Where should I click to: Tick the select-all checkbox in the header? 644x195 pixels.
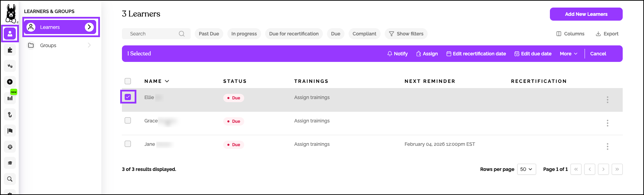pyautogui.click(x=128, y=81)
